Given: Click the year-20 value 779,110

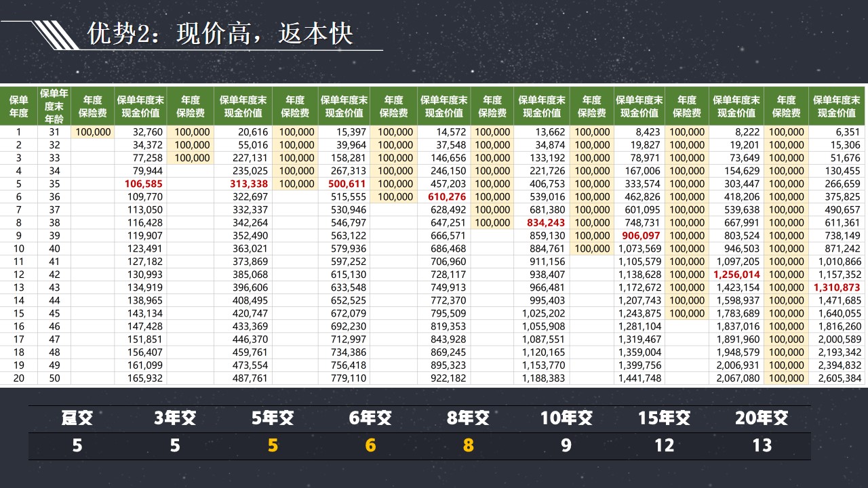Looking at the screenshot, I should (348, 378).
